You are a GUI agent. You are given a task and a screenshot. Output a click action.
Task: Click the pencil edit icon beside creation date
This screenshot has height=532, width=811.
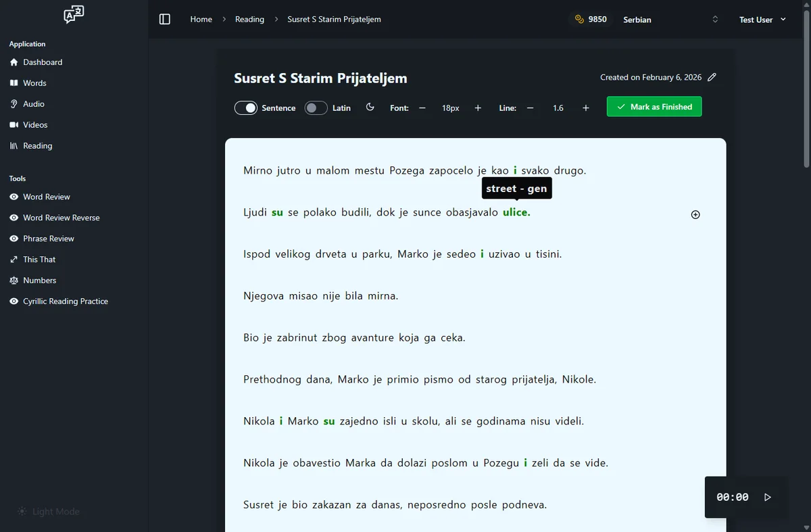pyautogui.click(x=712, y=78)
